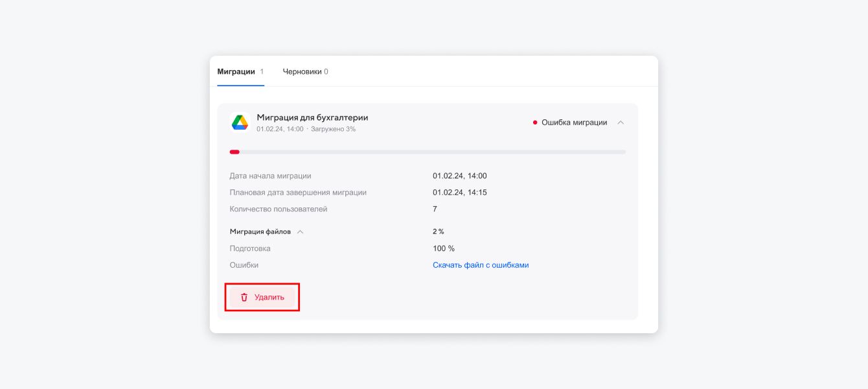Click the gray track of the progress bar
The height and width of the screenshot is (389, 868).
pyautogui.click(x=428, y=152)
